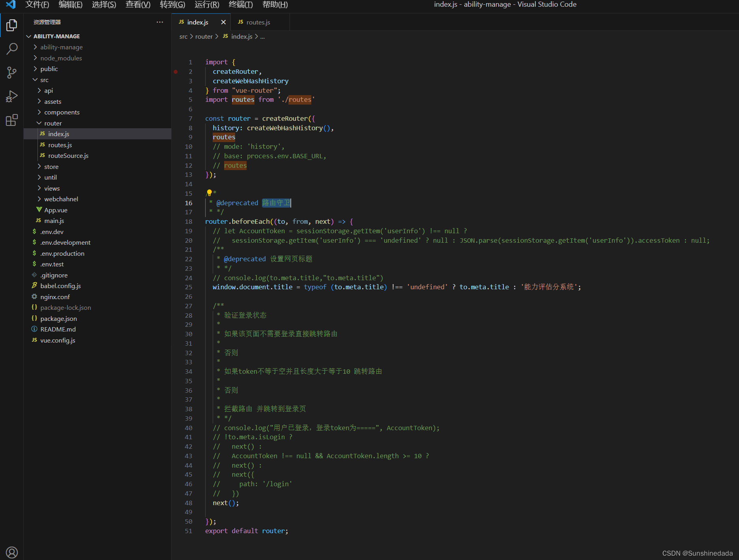Image resolution: width=739 pixels, height=560 pixels.
Task: Click dollar icon of .env.production
Action: click(x=34, y=253)
